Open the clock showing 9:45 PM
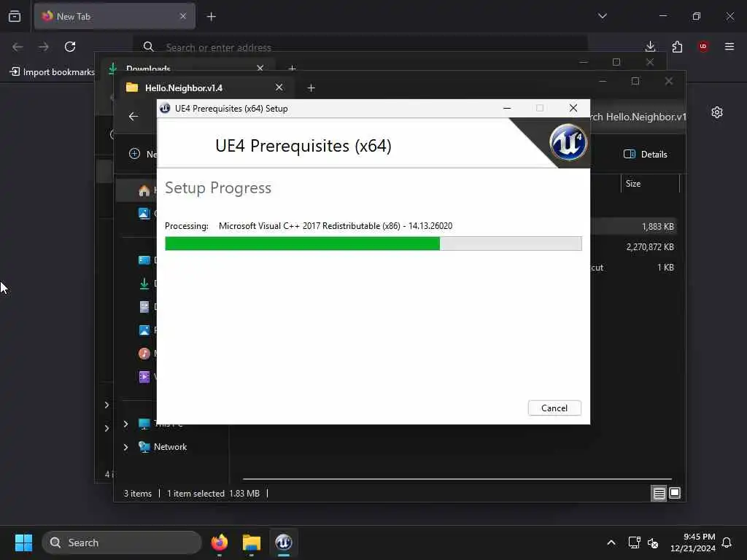 pos(693,542)
